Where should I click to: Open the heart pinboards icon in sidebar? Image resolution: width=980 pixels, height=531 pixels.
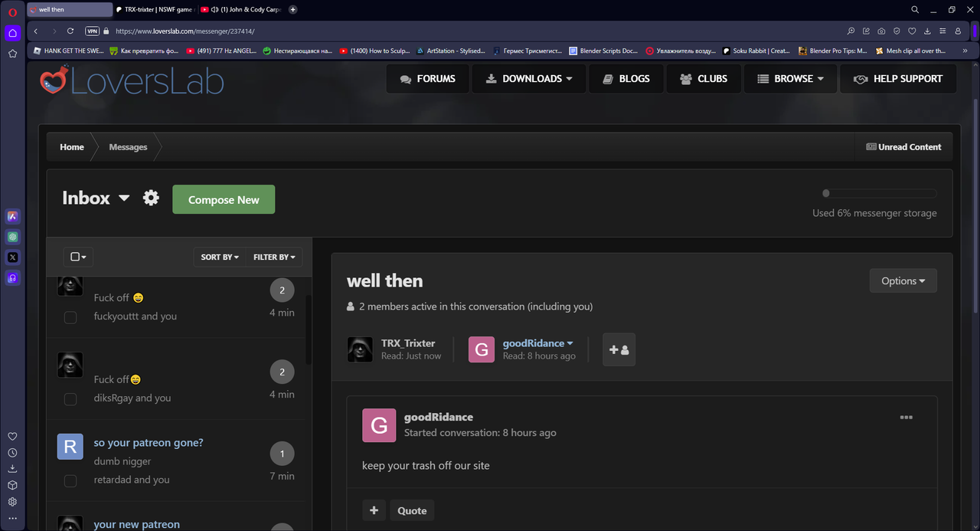12,436
